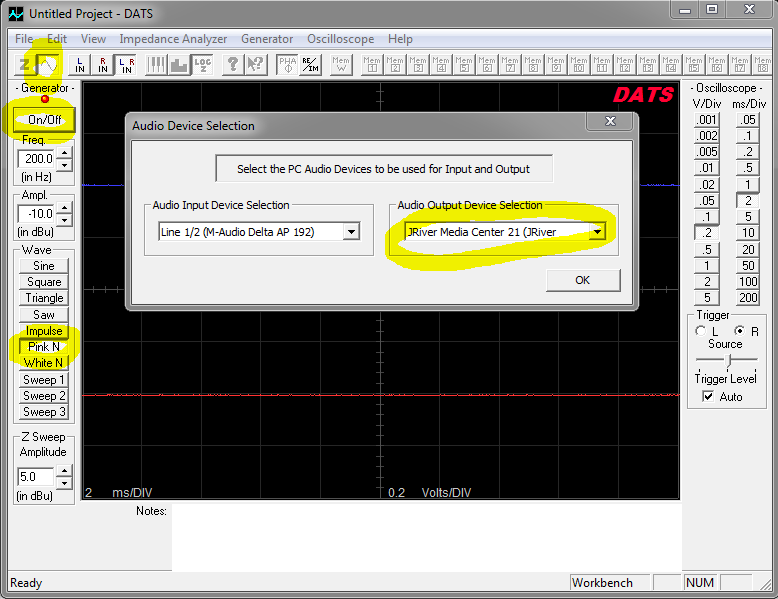Open the View menu
Screen dimensions: 778x599
click(93, 39)
